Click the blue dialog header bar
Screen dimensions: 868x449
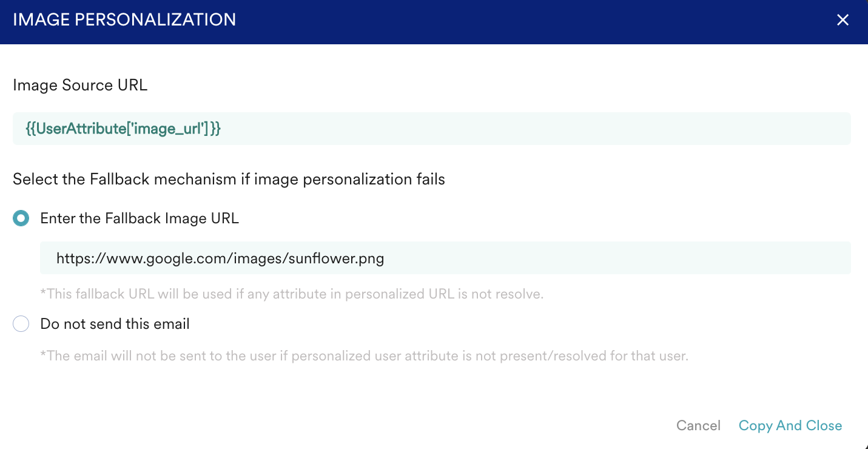click(485, 21)
